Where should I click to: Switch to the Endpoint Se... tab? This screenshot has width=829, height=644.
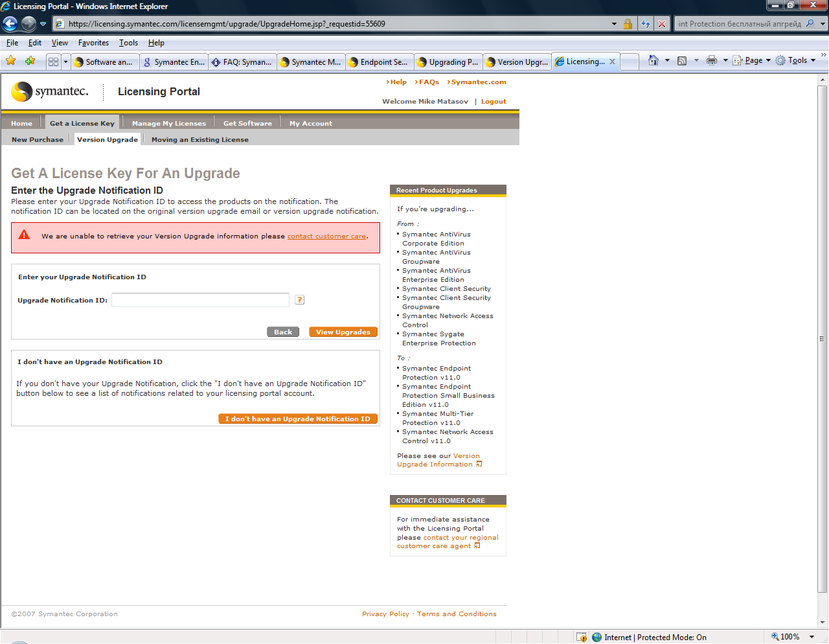pyautogui.click(x=380, y=62)
